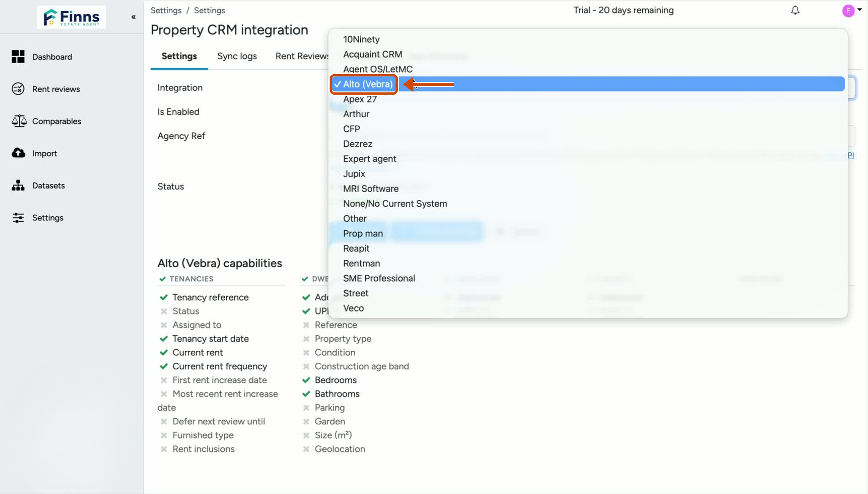The width and height of the screenshot is (868, 494).
Task: Open Import in sidebar
Action: [45, 153]
